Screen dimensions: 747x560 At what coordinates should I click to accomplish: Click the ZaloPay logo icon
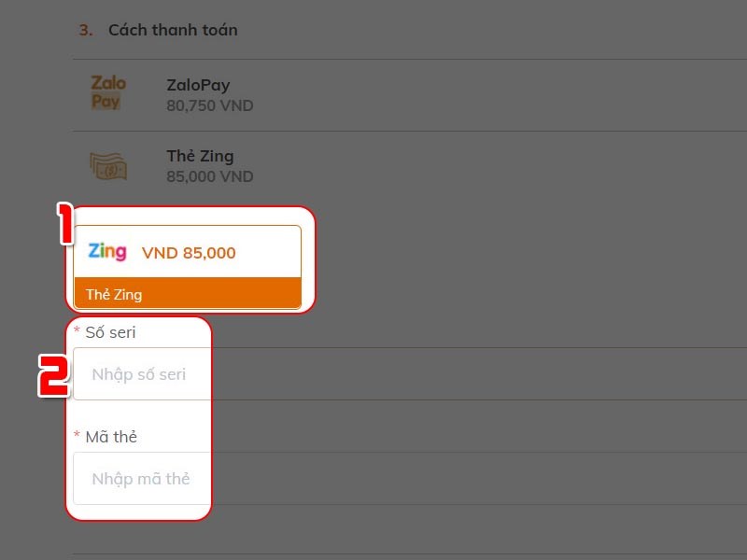[x=108, y=92]
